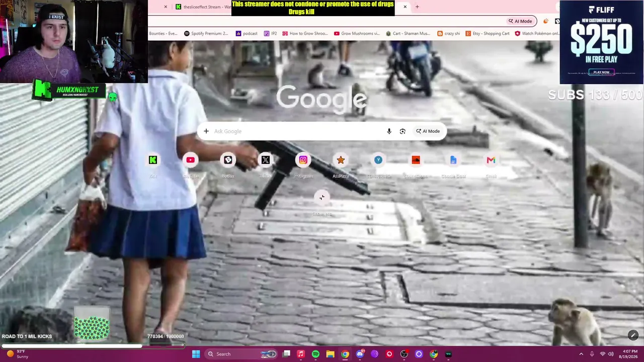Launch Apple Music from taskbar

[x=301, y=354]
